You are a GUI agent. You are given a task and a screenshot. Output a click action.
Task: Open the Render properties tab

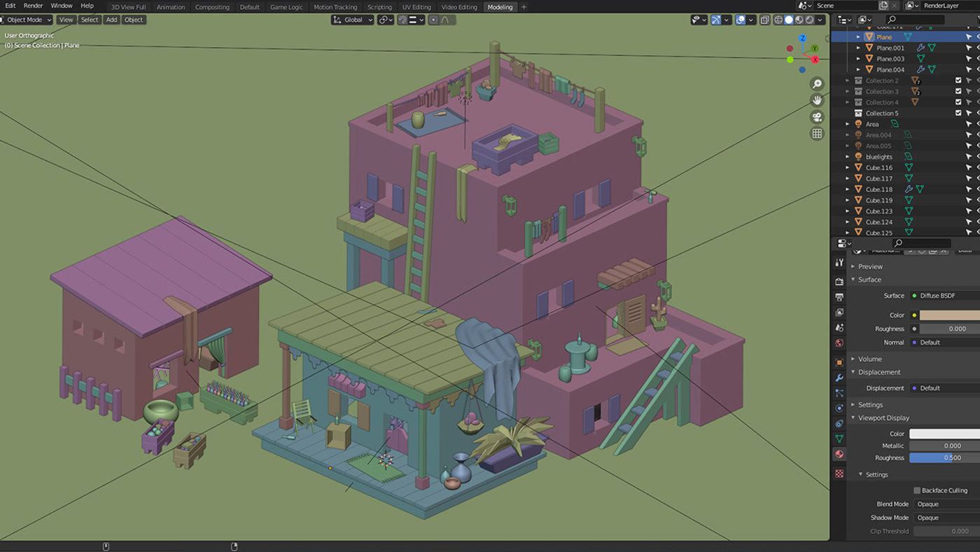(x=839, y=280)
